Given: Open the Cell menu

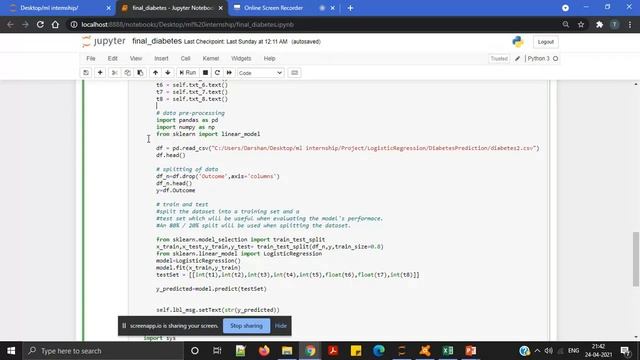Looking at the screenshot, I should 185,58.
